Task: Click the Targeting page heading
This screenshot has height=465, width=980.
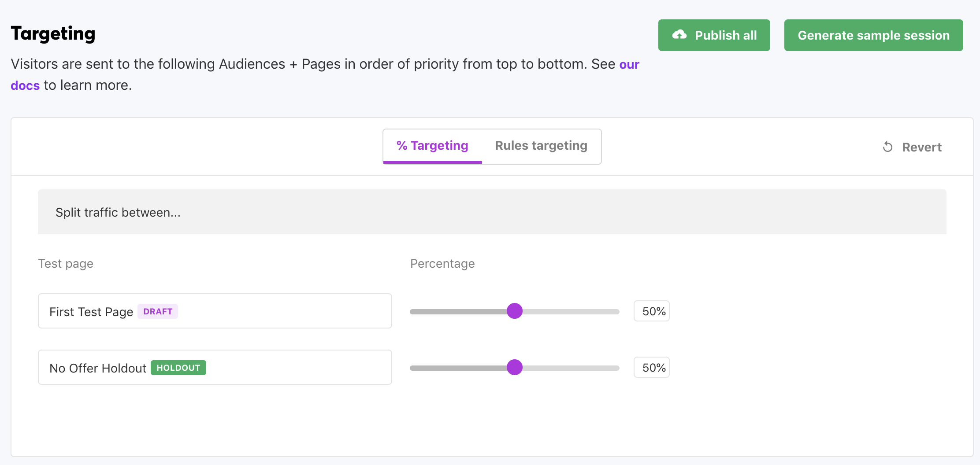Action: pos(53,34)
